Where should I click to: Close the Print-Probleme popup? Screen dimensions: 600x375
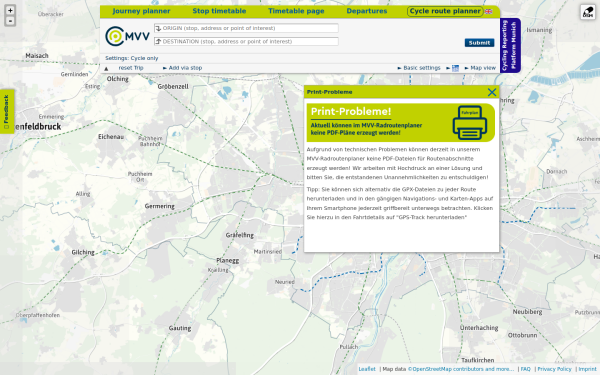(x=492, y=92)
